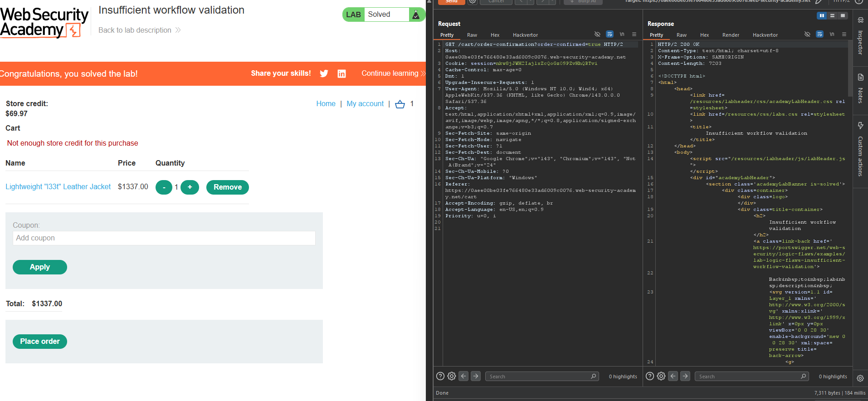Follow Back to lab description link

click(x=139, y=30)
